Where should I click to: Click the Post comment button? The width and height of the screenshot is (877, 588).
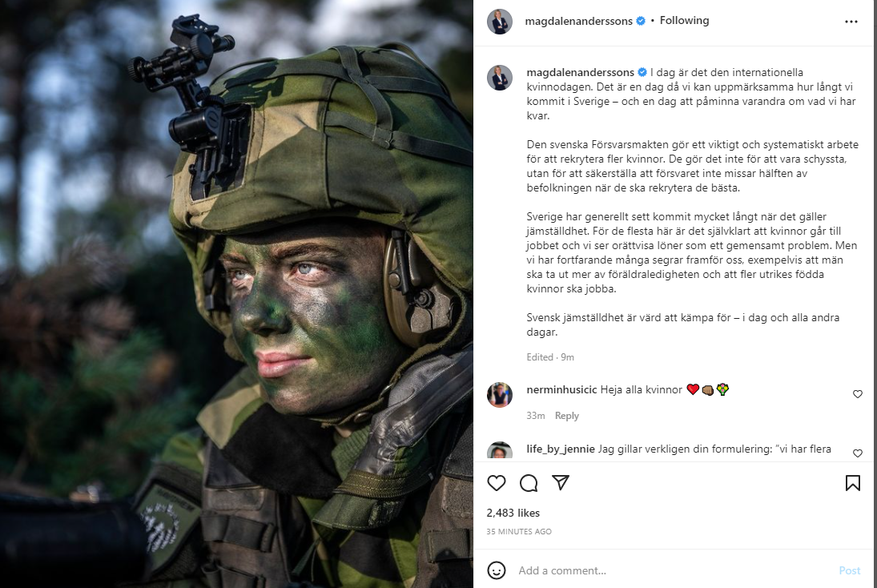pyautogui.click(x=849, y=570)
